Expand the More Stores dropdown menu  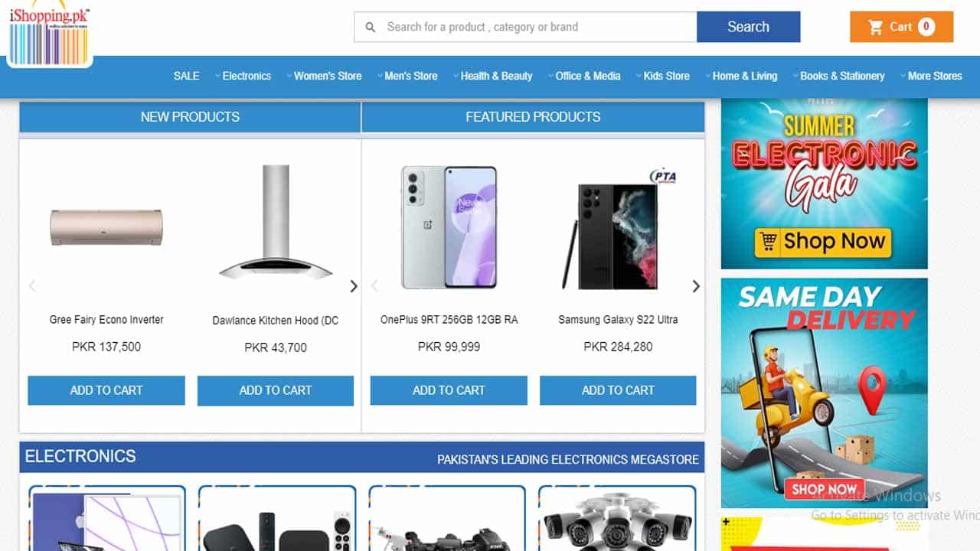point(931,76)
